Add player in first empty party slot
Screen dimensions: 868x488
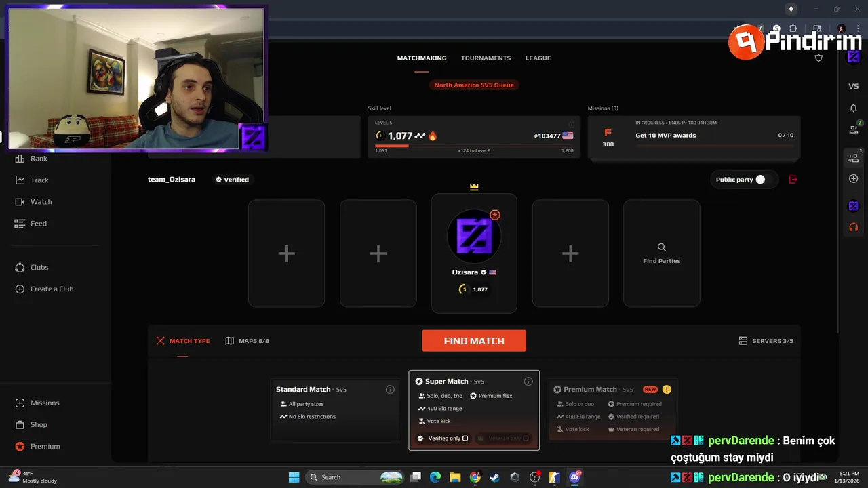286,253
